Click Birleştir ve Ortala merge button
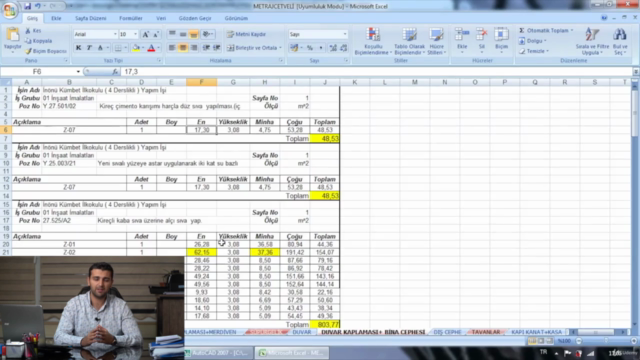This screenshot has height=360, width=640. coord(254,48)
